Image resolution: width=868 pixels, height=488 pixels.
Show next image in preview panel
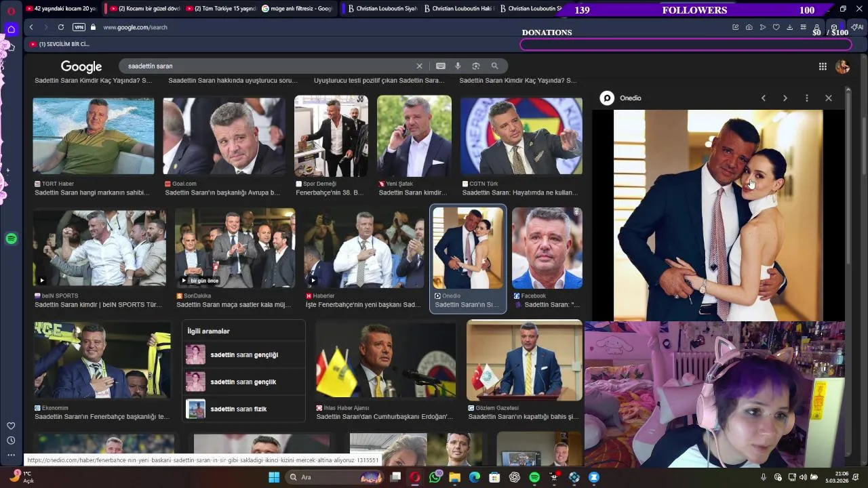tap(785, 98)
